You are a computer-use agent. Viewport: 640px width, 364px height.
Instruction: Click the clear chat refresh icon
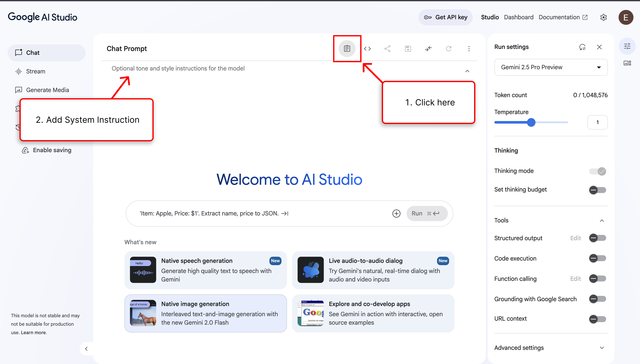point(449,49)
